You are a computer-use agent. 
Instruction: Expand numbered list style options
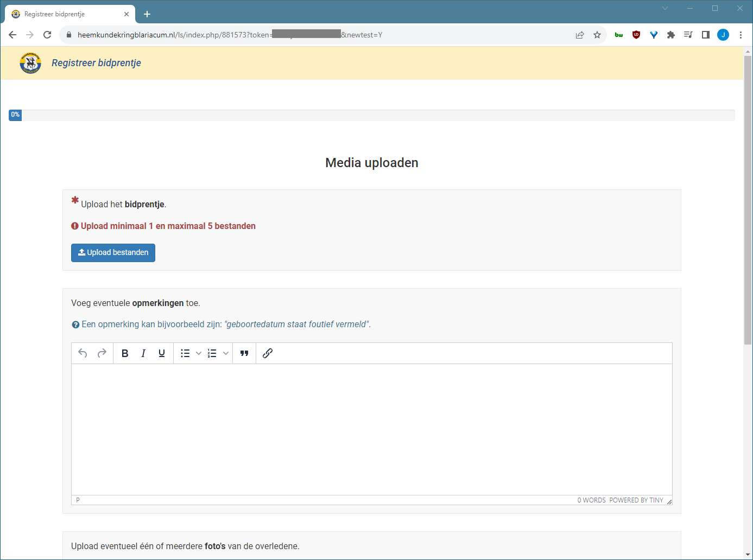pyautogui.click(x=226, y=353)
